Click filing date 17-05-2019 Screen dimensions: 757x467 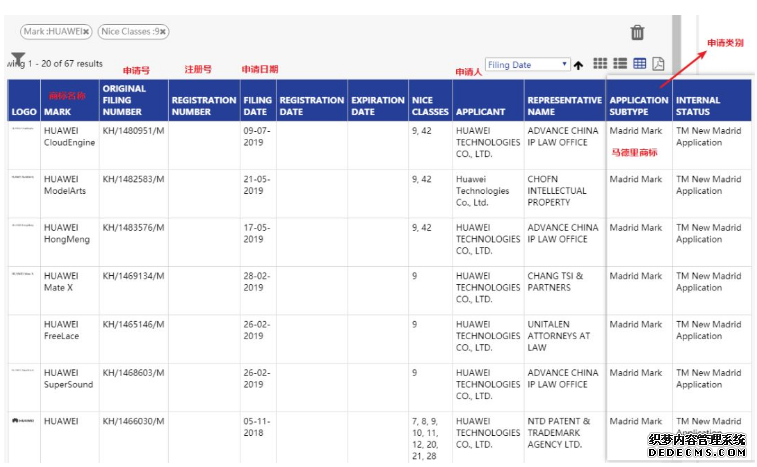[257, 233]
